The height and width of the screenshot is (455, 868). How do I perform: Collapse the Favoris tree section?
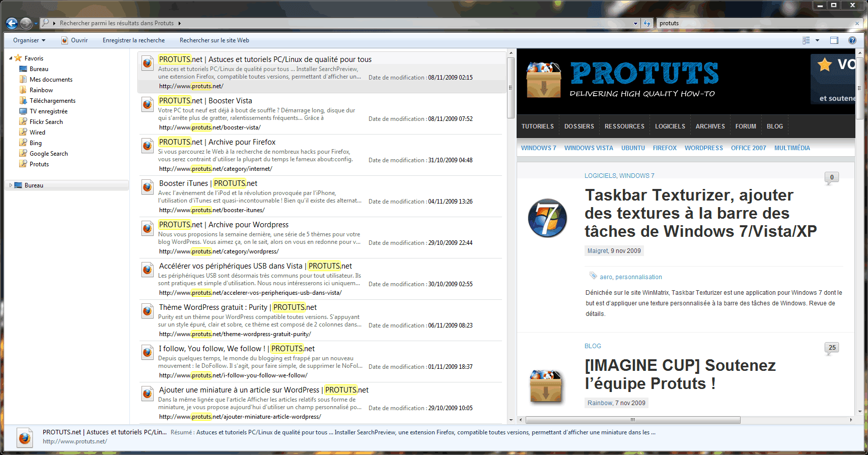point(11,58)
